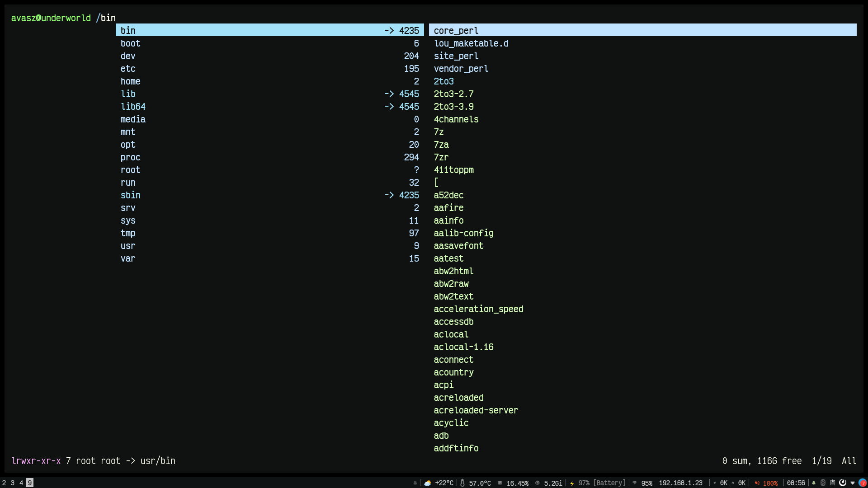868x488 pixels.
Task: Select the highlighted bin directory row
Action: 269,30
